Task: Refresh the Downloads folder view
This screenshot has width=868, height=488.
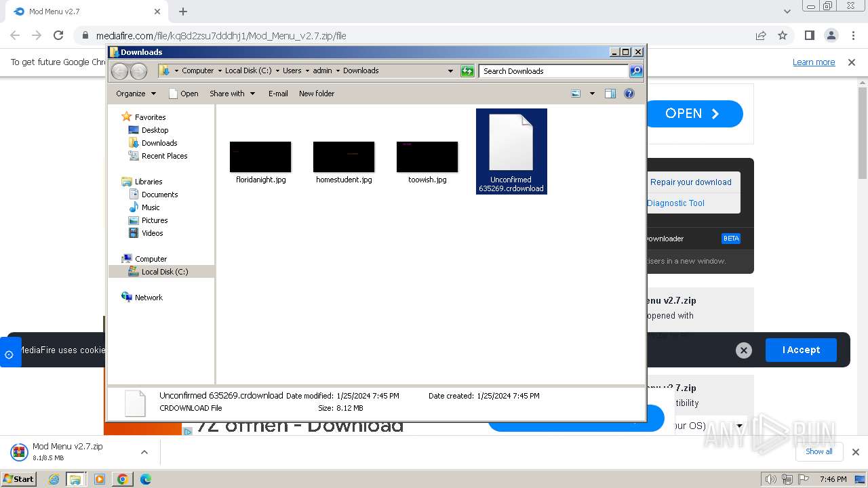Action: 467,70
